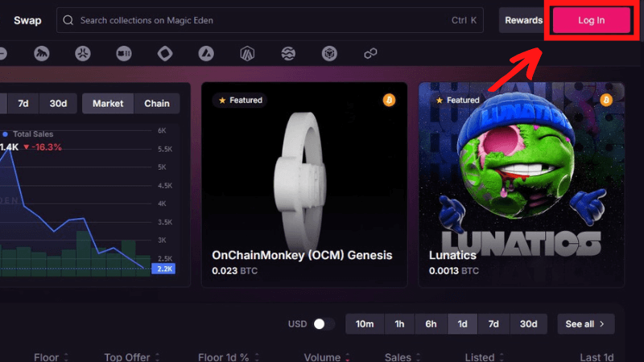Click the search collections field
The height and width of the screenshot is (362, 644).
[270, 20]
